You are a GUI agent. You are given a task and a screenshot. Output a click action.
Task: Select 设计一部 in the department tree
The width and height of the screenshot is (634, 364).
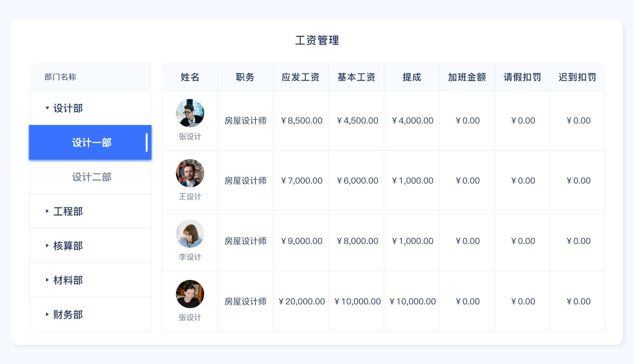coord(91,143)
